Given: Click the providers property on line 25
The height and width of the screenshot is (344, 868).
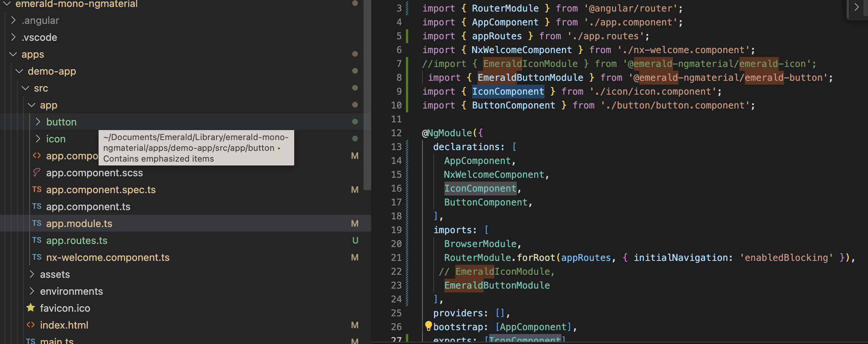Looking at the screenshot, I should point(458,313).
